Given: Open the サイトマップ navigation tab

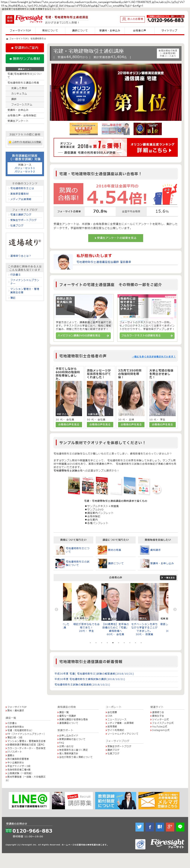Looking at the screenshot, I should point(169,31).
